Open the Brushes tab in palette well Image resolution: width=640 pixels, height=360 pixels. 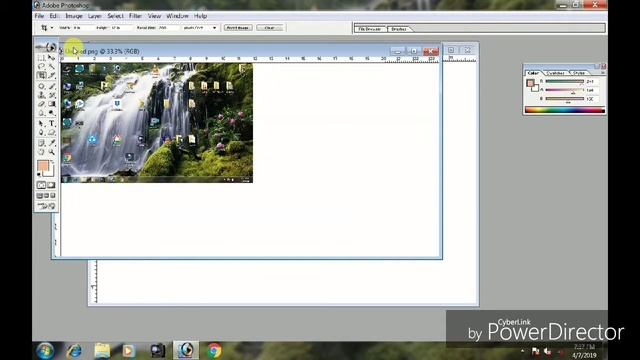coord(399,29)
